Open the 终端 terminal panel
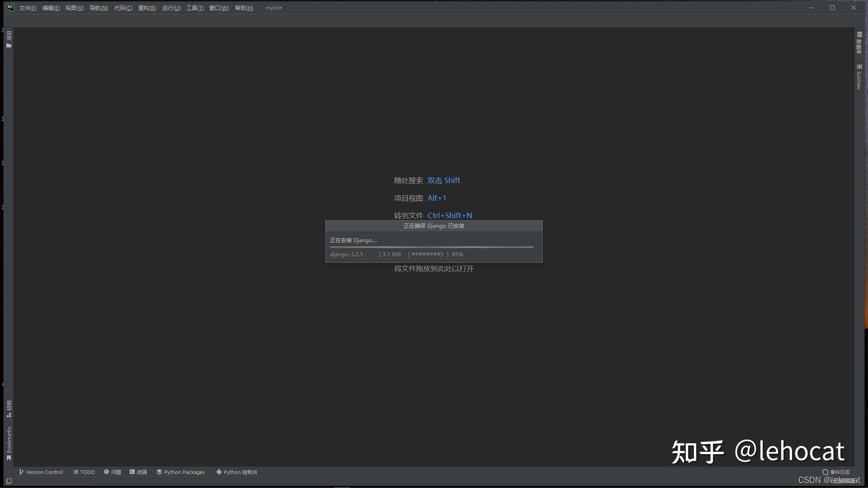The height and width of the screenshot is (488, 868). (x=138, y=472)
